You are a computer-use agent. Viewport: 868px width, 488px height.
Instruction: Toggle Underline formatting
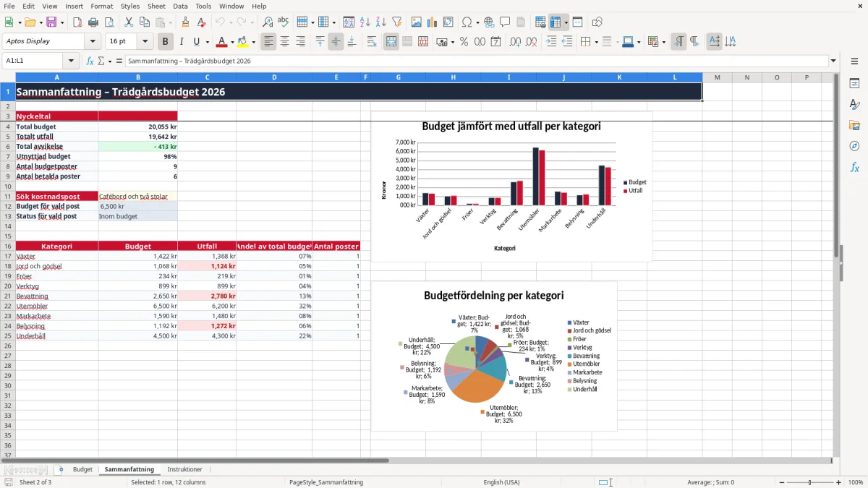coord(196,42)
